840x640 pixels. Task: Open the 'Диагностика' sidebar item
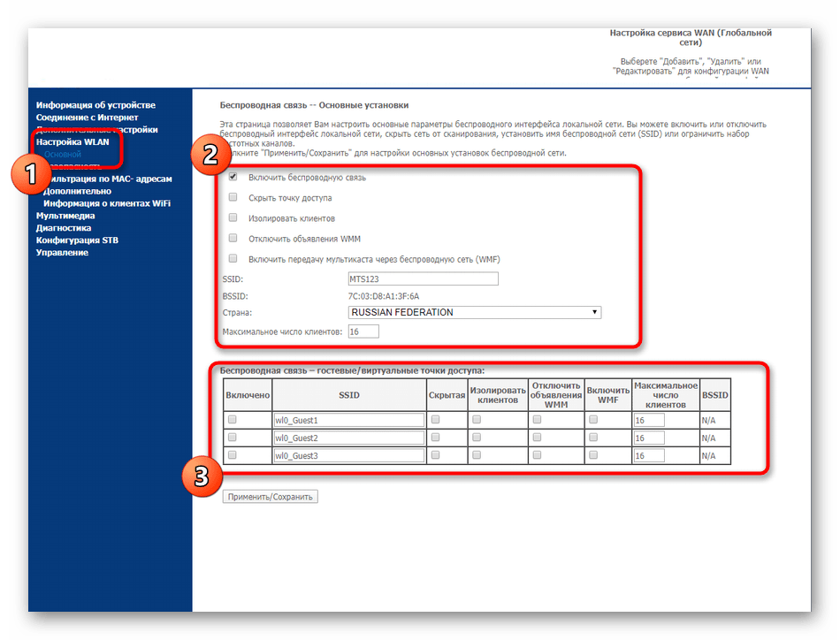point(64,228)
